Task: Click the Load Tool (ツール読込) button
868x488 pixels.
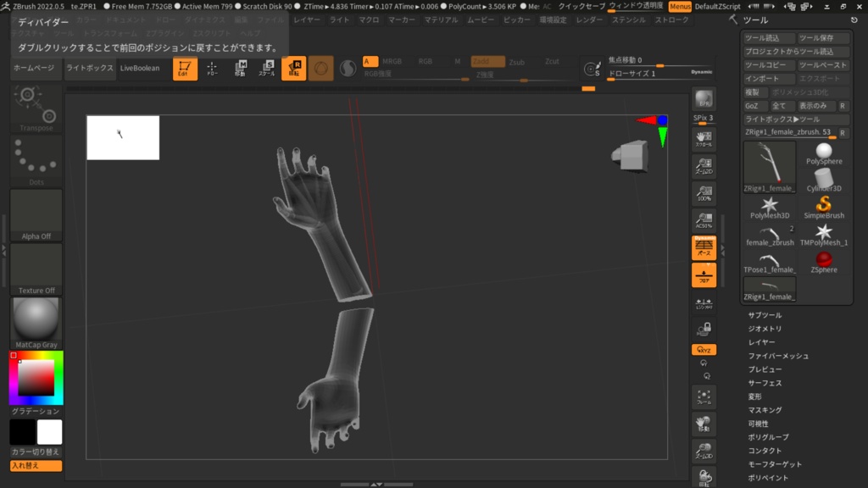Action: point(770,38)
